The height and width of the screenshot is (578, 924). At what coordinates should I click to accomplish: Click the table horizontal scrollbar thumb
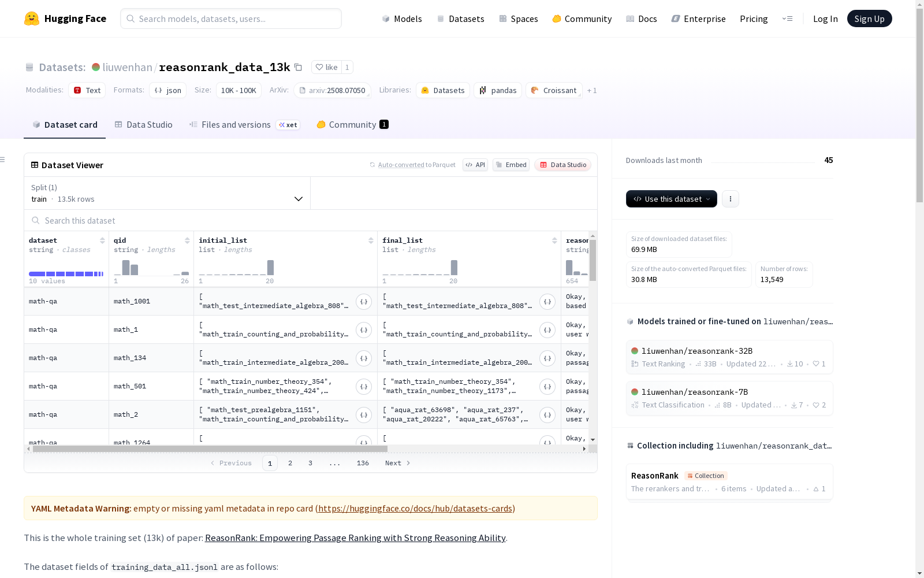pyautogui.click(x=210, y=449)
